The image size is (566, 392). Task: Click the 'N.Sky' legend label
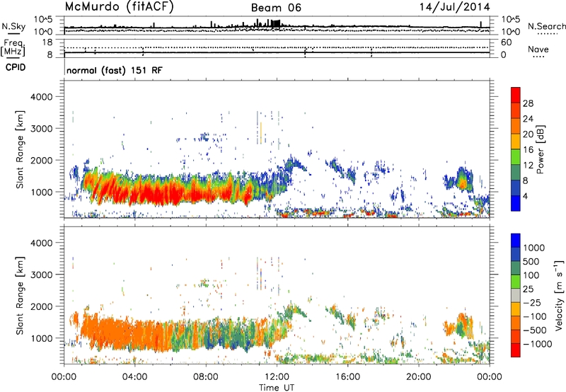click(x=13, y=26)
